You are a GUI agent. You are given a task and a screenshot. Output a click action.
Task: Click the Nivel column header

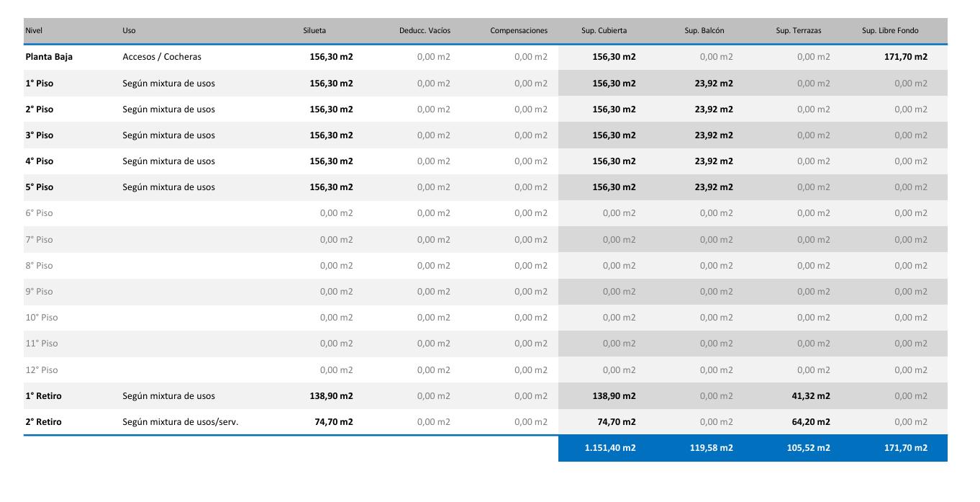tap(34, 31)
